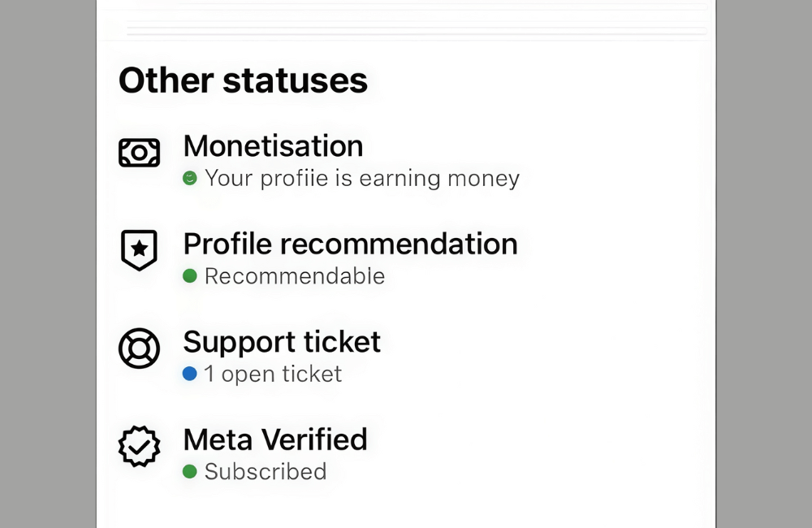
Task: Click the Monetisation banknote icon
Action: click(x=139, y=152)
